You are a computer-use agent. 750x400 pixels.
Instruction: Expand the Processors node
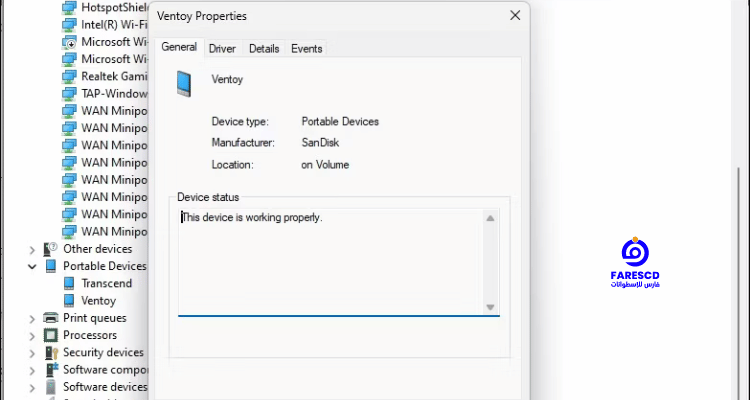coord(32,336)
